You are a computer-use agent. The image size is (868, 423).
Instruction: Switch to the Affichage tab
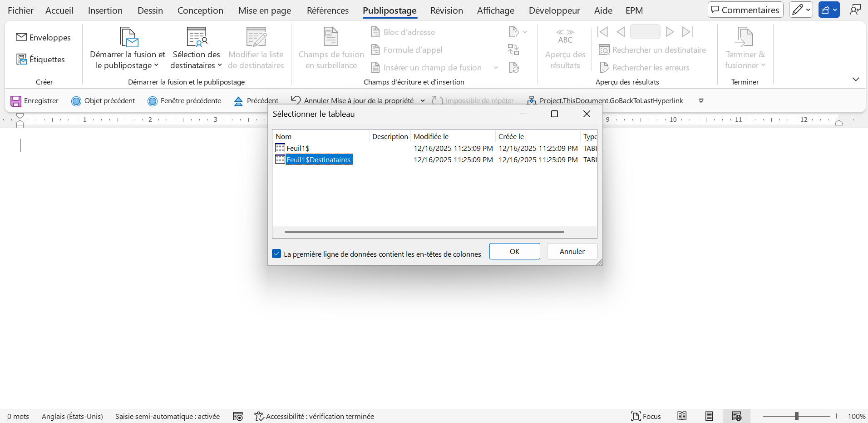(x=496, y=10)
